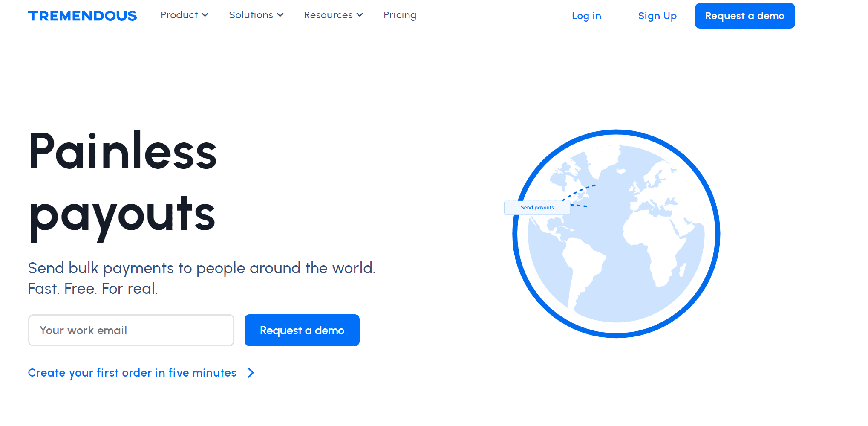This screenshot has width=868, height=426.
Task: Open the Resources menu
Action: click(328, 15)
